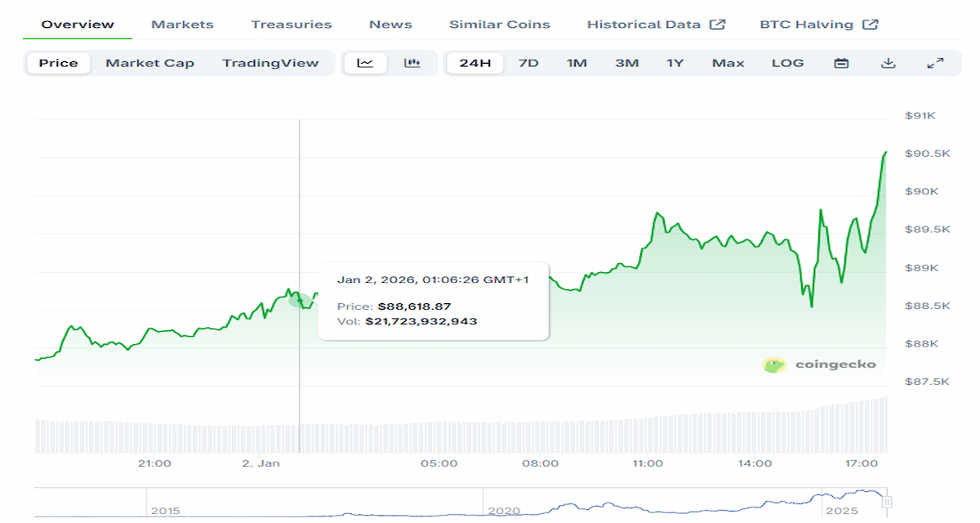Viewport: 980px width, 523px height.
Task: Click the 14:00 mark on the chart timeline
Action: click(754, 463)
